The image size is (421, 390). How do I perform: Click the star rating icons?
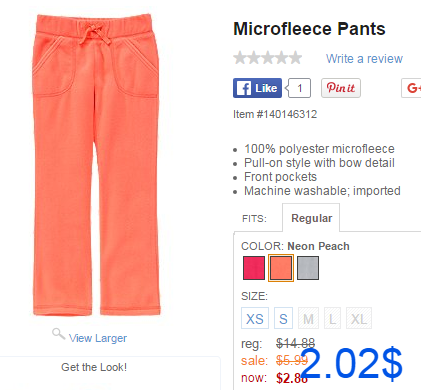268,58
